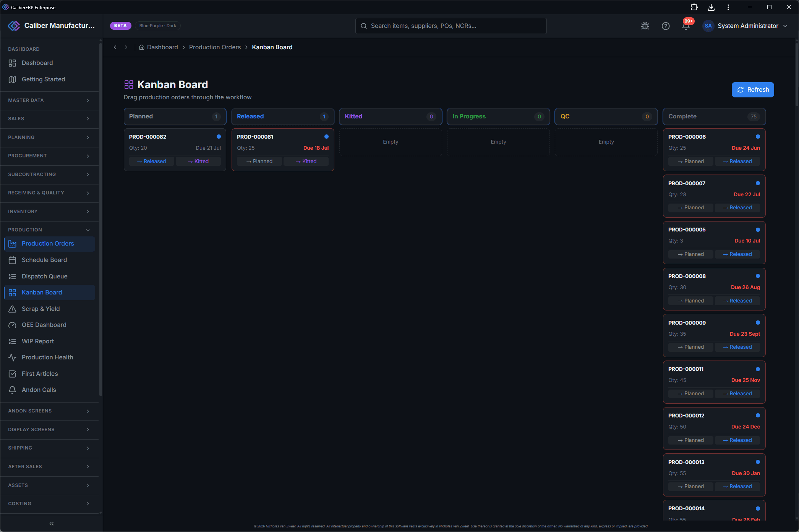Click the OEE Dashboard gauge icon
799x532 pixels.
pyautogui.click(x=12, y=325)
